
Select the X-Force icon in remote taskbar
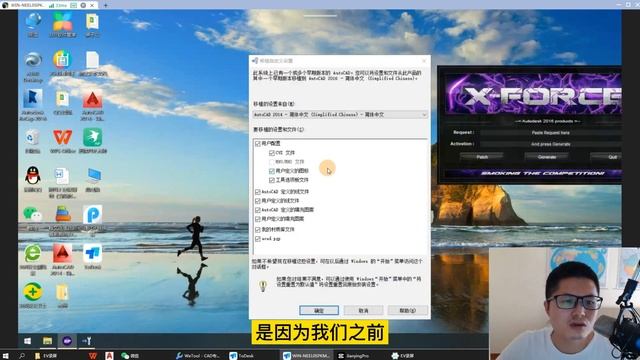click(x=67, y=341)
